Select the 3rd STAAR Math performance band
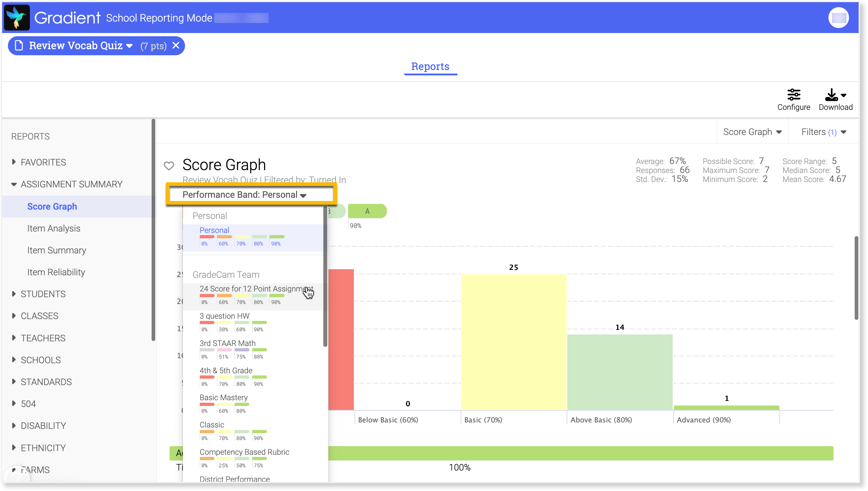 coord(227,343)
